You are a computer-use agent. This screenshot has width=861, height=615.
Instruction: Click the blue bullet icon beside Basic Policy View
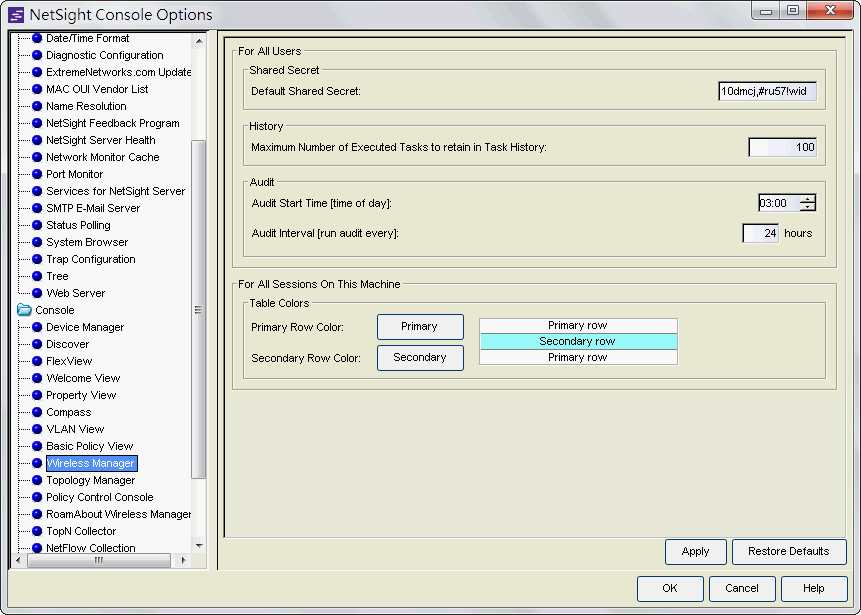point(37,446)
